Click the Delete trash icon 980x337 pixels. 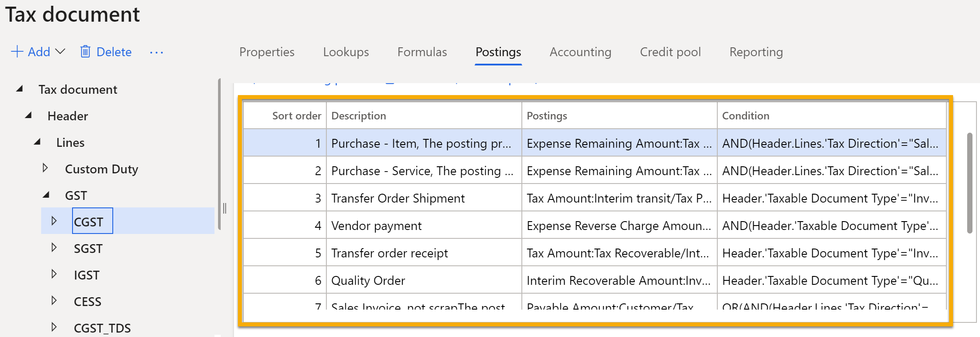85,52
